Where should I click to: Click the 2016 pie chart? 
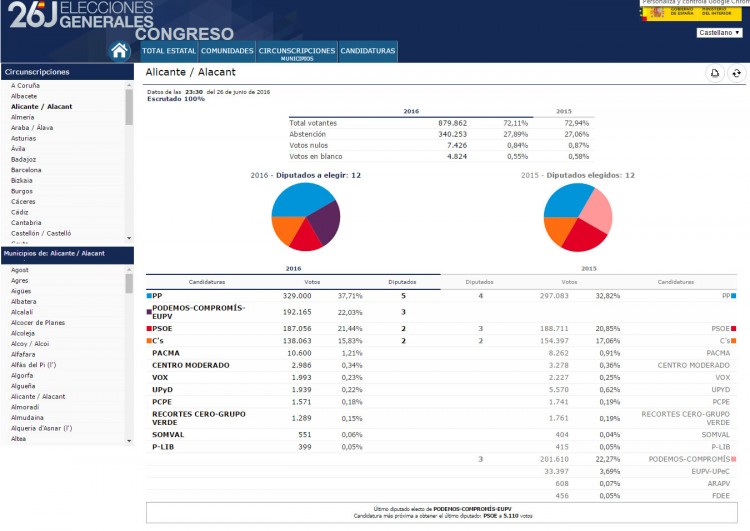306,217
